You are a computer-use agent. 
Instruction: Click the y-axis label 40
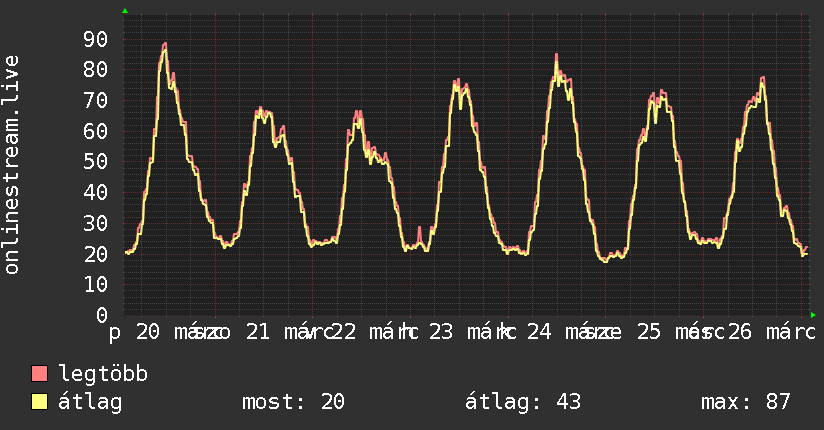click(x=95, y=193)
